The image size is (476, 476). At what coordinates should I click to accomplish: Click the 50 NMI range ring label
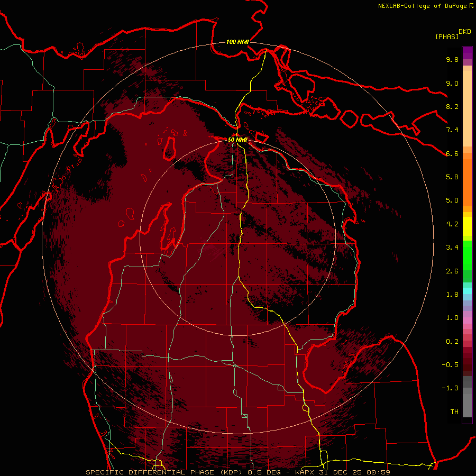[x=237, y=140]
